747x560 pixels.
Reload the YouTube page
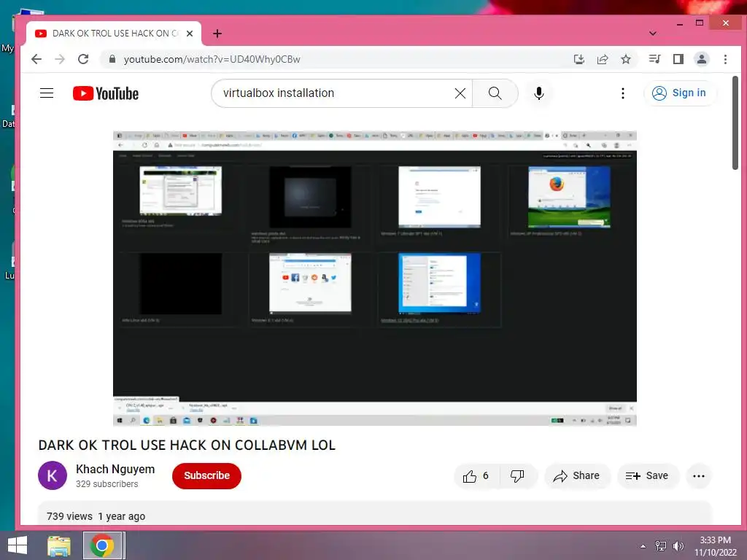click(x=83, y=59)
